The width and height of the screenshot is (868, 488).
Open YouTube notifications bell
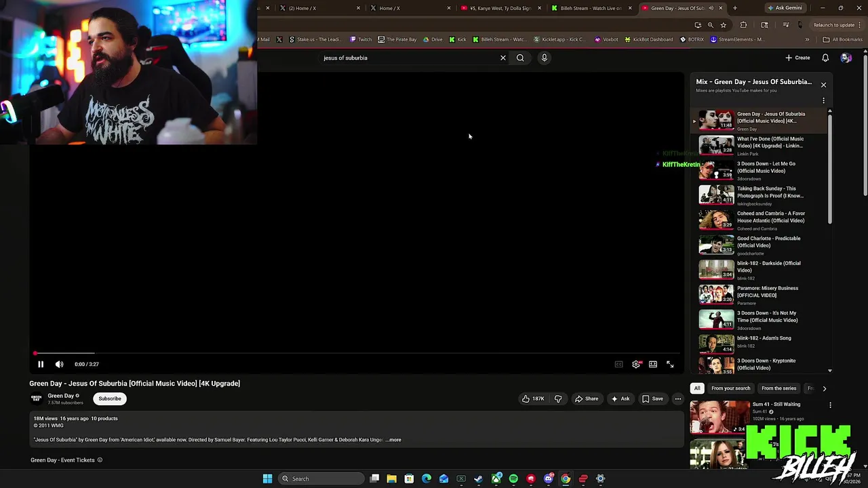825,58
